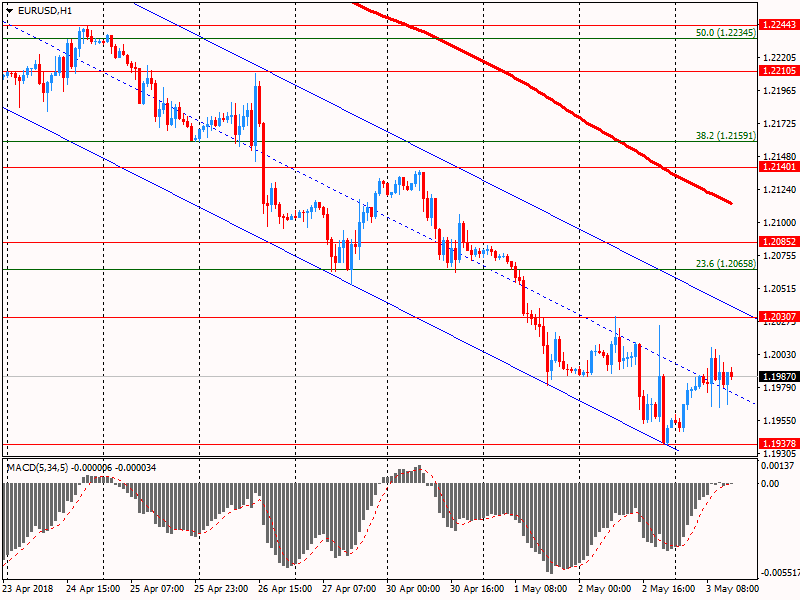This screenshot has height=600, width=800.
Task: Click the 23 Apr 2018 date label
Action: tap(28, 589)
